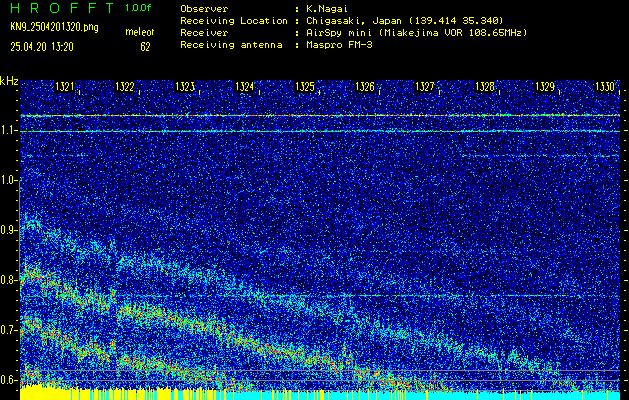Image resolution: width=629 pixels, height=400 pixels.
Task: Click the Receiving antenna label
Action: click(x=231, y=45)
